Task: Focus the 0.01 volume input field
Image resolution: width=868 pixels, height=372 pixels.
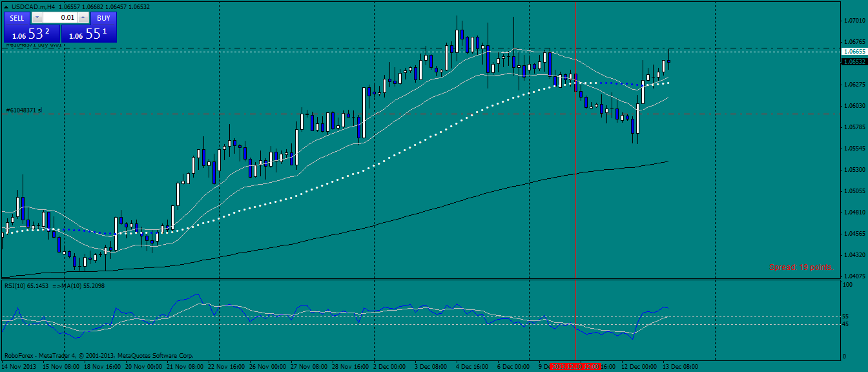Action: (x=60, y=18)
